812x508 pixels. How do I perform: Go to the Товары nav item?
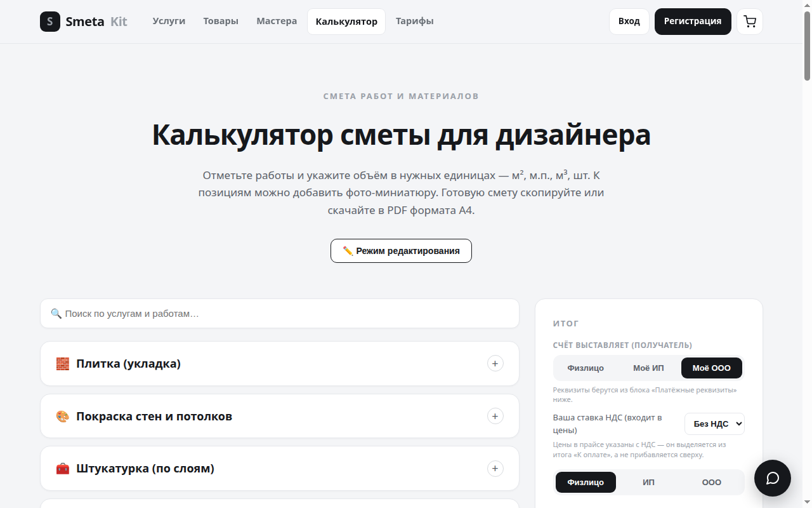pyautogui.click(x=221, y=21)
